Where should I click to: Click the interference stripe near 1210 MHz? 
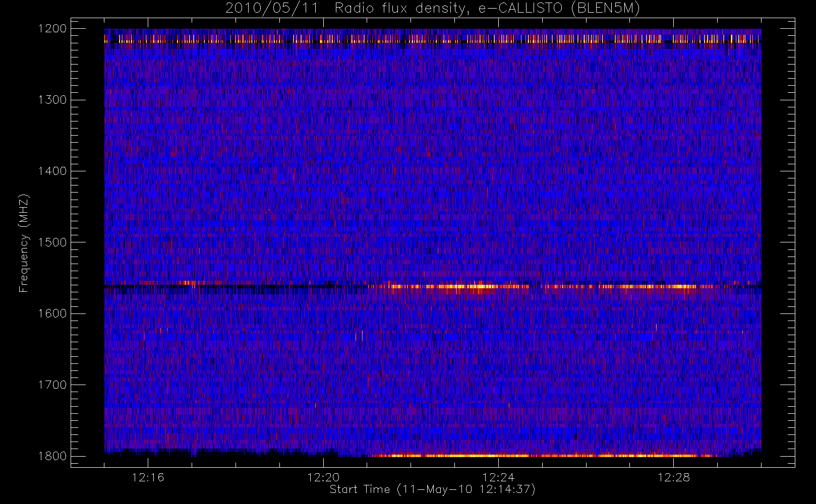point(433,38)
